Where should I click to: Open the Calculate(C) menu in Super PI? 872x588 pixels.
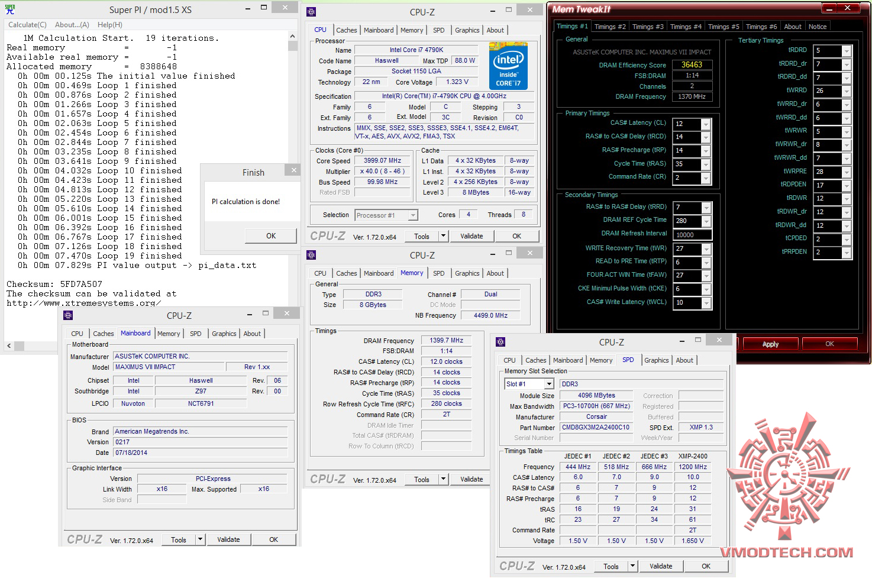coord(27,25)
